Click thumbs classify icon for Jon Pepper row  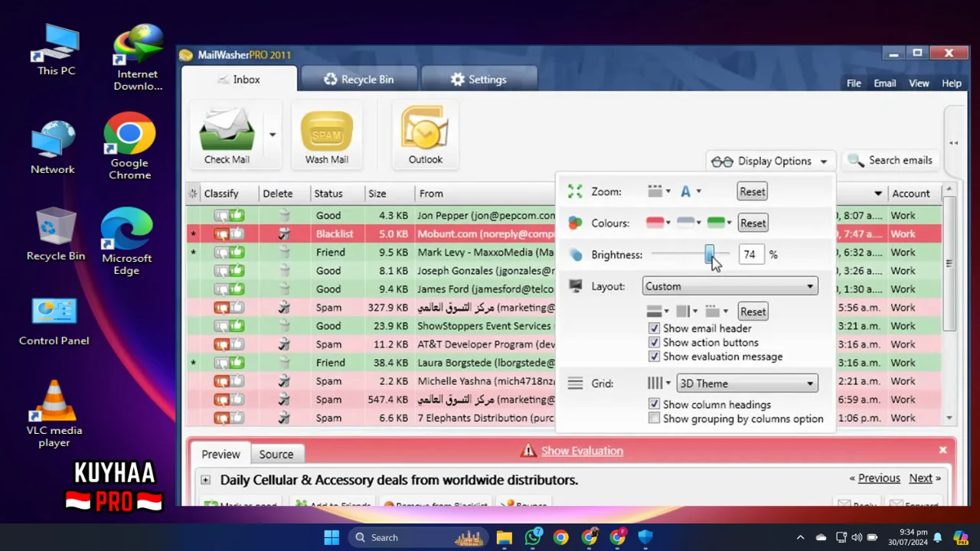229,216
